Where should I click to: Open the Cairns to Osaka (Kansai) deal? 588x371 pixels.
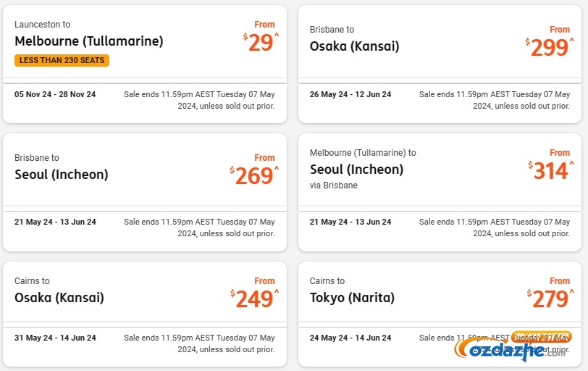(145, 314)
